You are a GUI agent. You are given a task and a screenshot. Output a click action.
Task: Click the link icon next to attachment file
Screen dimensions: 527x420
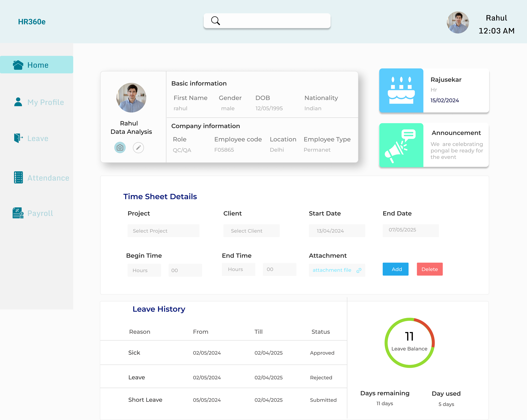coord(359,271)
